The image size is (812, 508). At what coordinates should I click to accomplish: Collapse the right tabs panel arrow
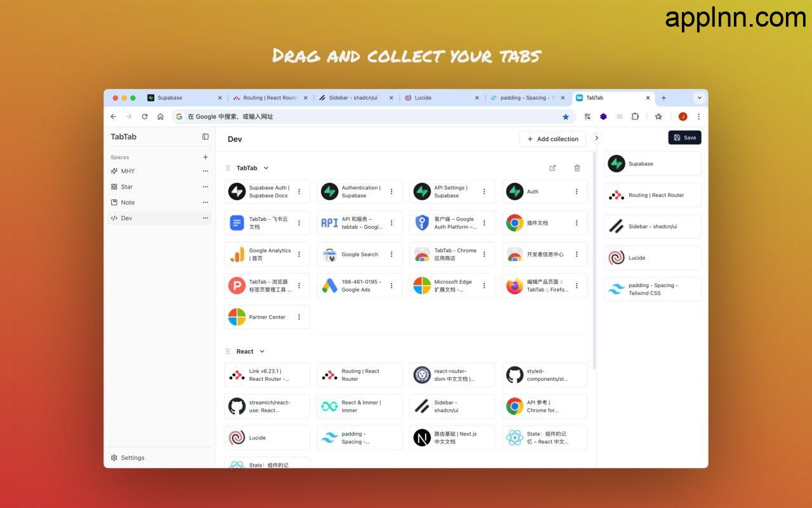596,138
